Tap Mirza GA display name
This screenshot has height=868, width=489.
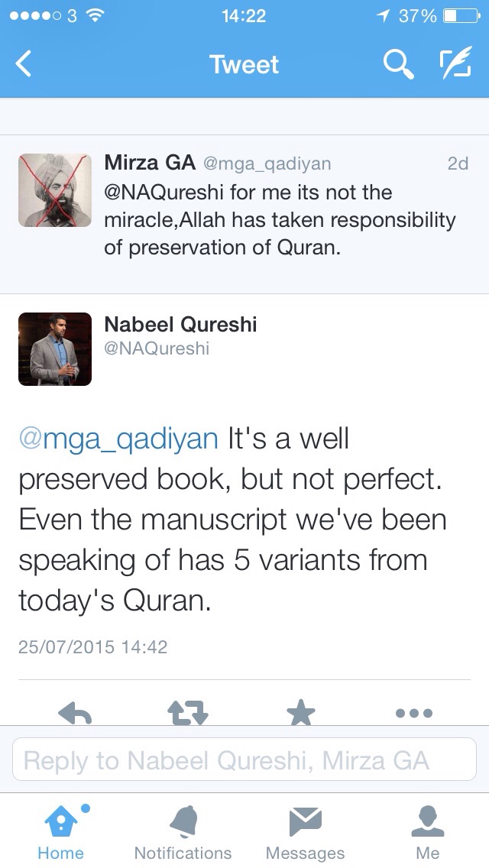tap(150, 163)
